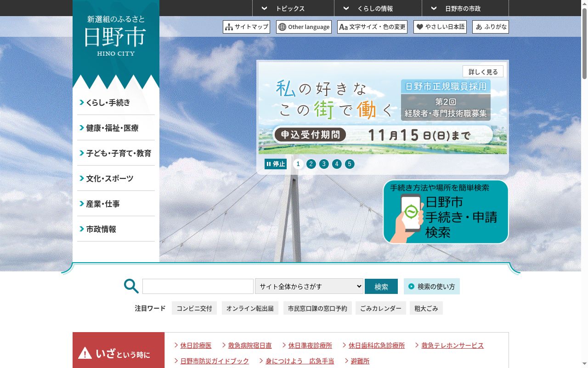Open 子ども・子育て・教育 in side menu
This screenshot has width=588, height=368.
[x=116, y=153]
